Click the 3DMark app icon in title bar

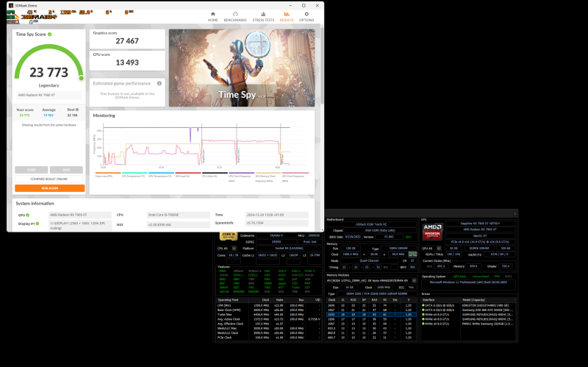11,6
